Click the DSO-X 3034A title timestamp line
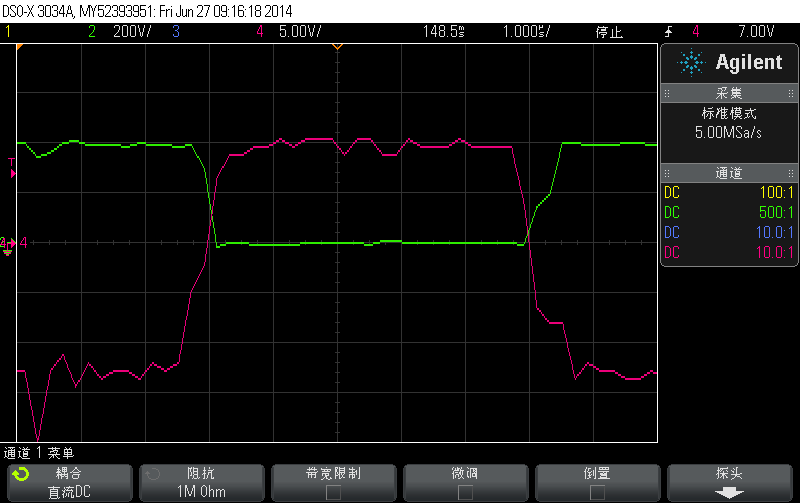Screen dimensions: 800x503 click(x=147, y=11)
